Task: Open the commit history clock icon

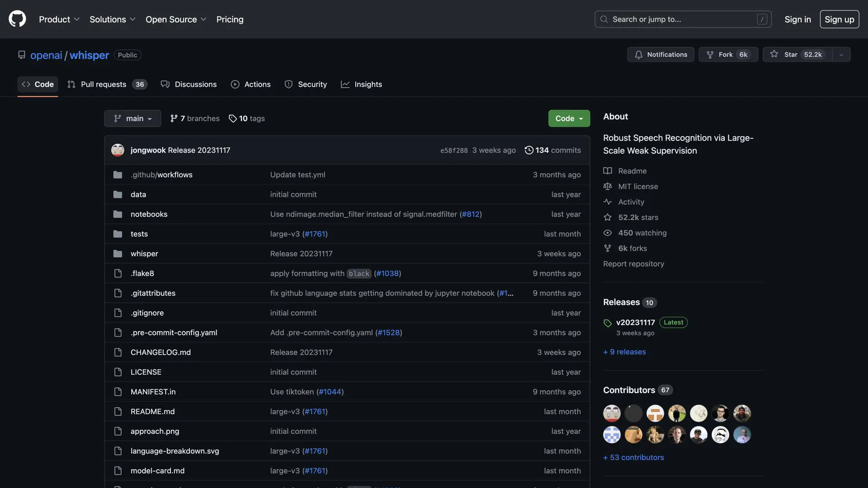Action: pyautogui.click(x=528, y=150)
